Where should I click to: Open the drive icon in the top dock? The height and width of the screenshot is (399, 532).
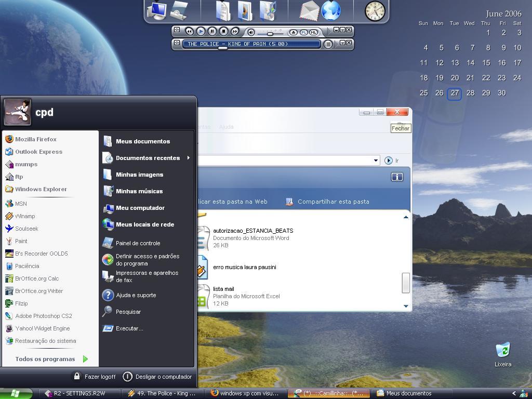pos(179,10)
